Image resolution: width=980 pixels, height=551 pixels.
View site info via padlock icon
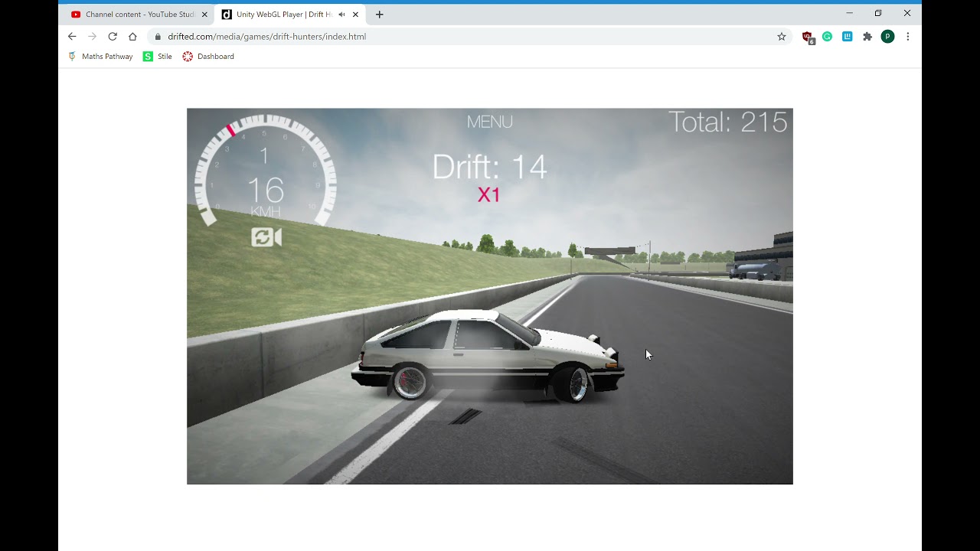pyautogui.click(x=158, y=36)
